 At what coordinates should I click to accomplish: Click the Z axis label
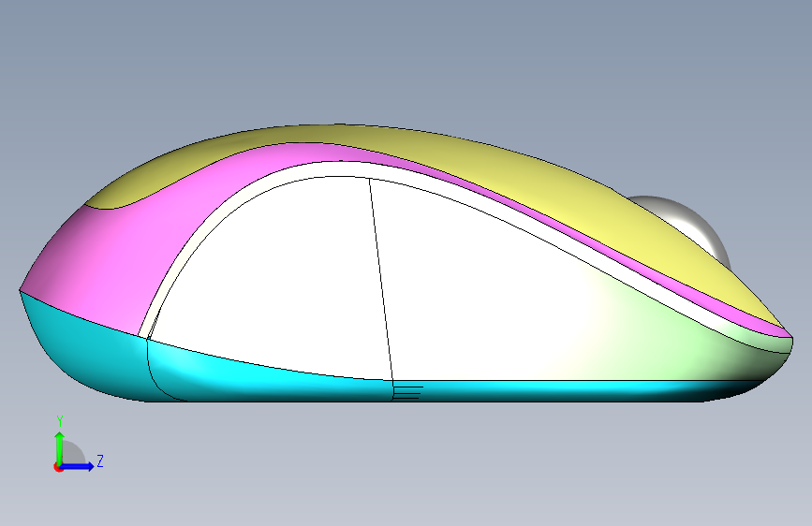100,460
